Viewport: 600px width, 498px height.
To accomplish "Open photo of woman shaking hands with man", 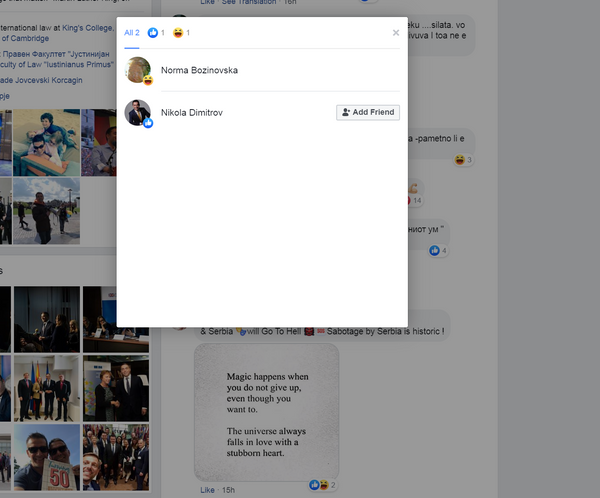I will (116, 388).
